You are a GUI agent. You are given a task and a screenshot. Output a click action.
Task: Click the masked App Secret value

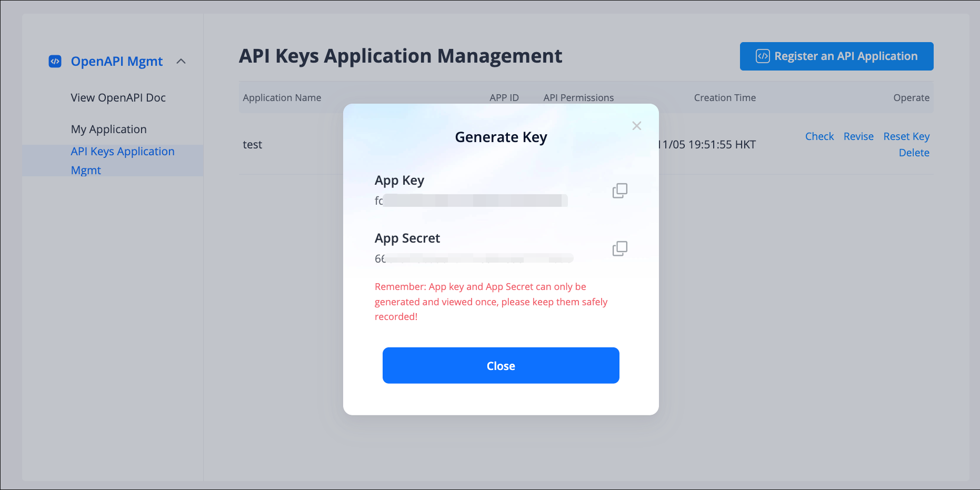coord(474,258)
